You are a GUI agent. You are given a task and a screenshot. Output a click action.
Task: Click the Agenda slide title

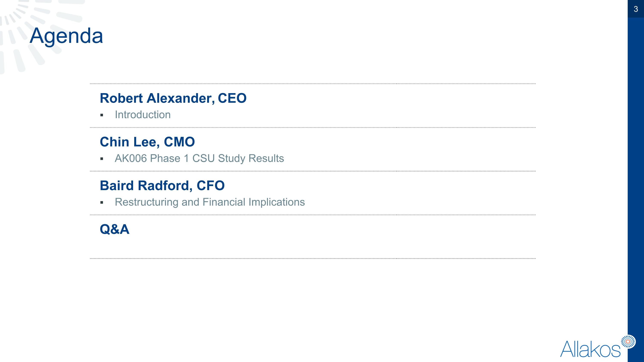point(66,36)
